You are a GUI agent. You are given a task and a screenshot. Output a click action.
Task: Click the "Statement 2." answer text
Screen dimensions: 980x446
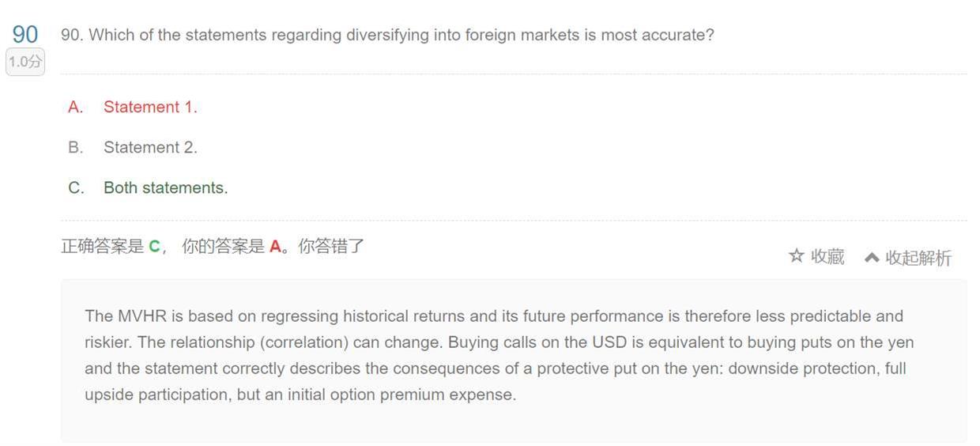click(150, 148)
